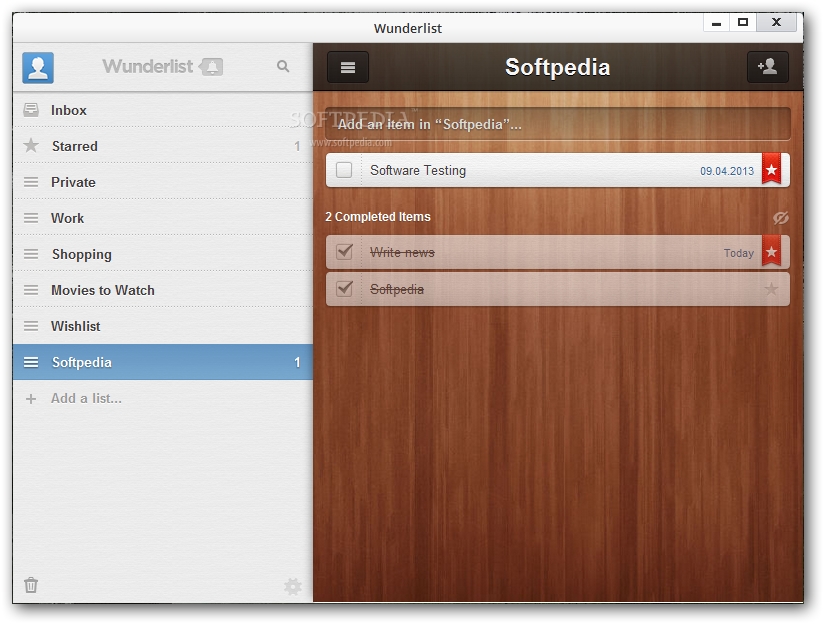Toggle the sidebar hamburger button
This screenshot has height=624, width=824.
[x=348, y=67]
